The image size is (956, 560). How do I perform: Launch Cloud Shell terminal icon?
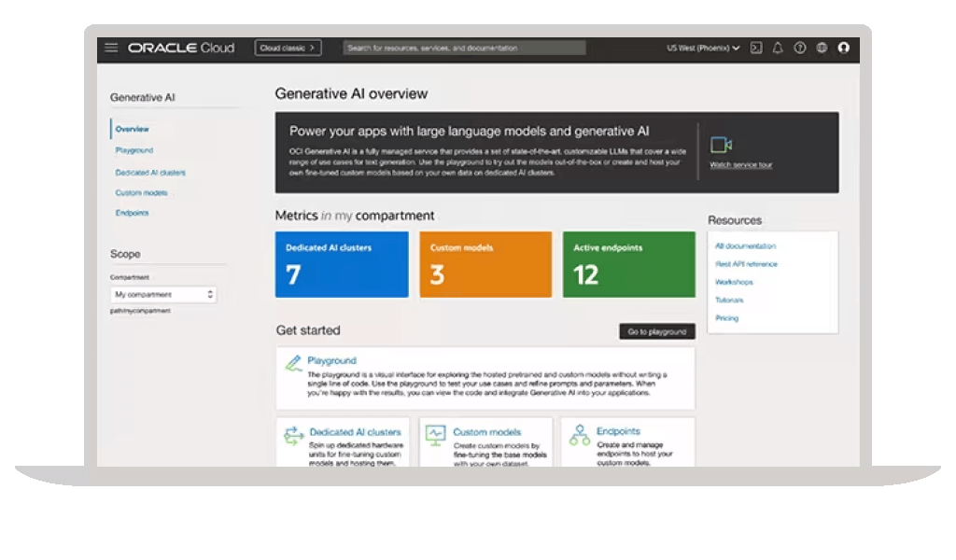[756, 48]
